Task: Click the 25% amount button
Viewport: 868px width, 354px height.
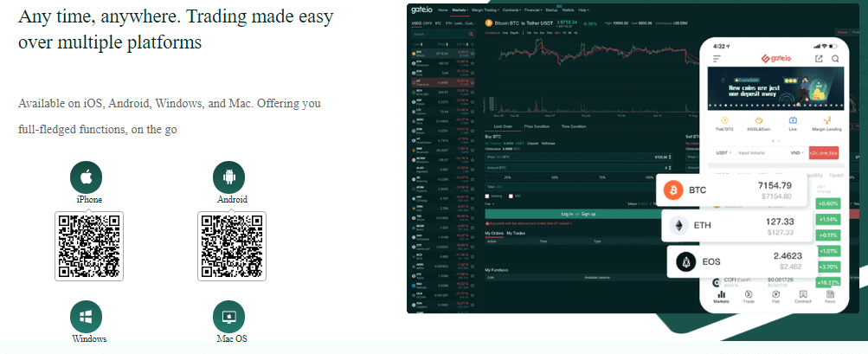Action: click(508, 177)
